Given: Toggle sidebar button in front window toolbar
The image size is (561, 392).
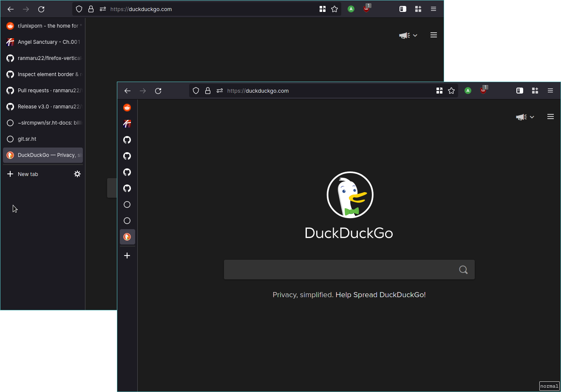Looking at the screenshot, I should (520, 91).
